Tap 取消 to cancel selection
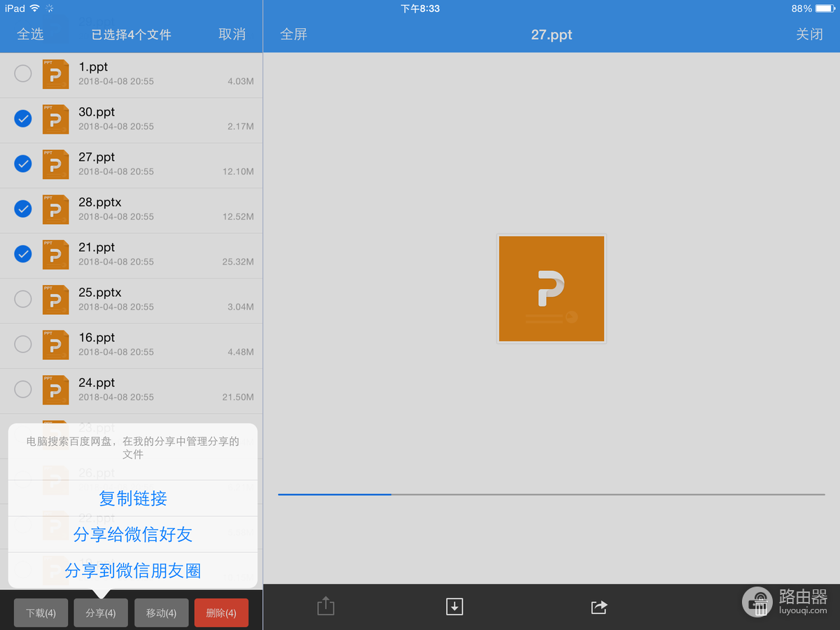The width and height of the screenshot is (840, 630). pyautogui.click(x=232, y=34)
